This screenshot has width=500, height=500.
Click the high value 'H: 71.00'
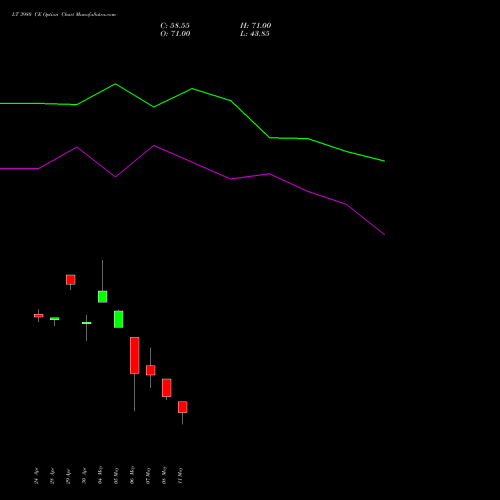tap(256, 26)
